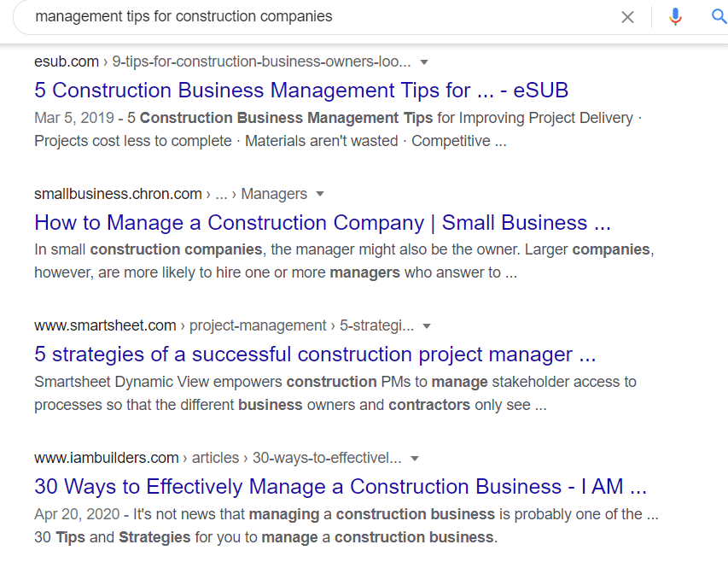Clear the search query with the X icon

[627, 17]
